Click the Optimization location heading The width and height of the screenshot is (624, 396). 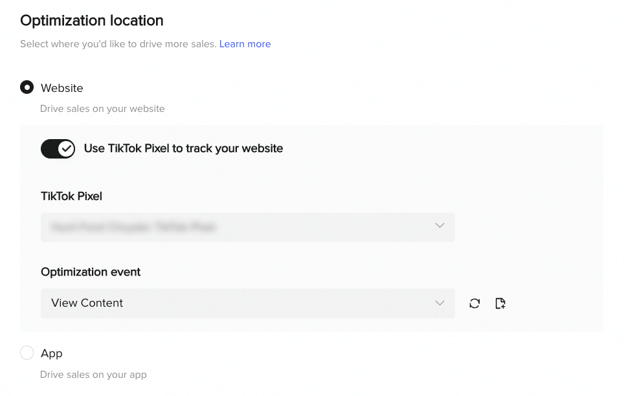(x=92, y=21)
